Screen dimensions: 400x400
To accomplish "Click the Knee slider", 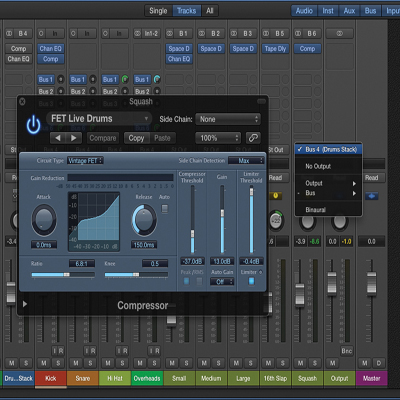I will [136, 275].
